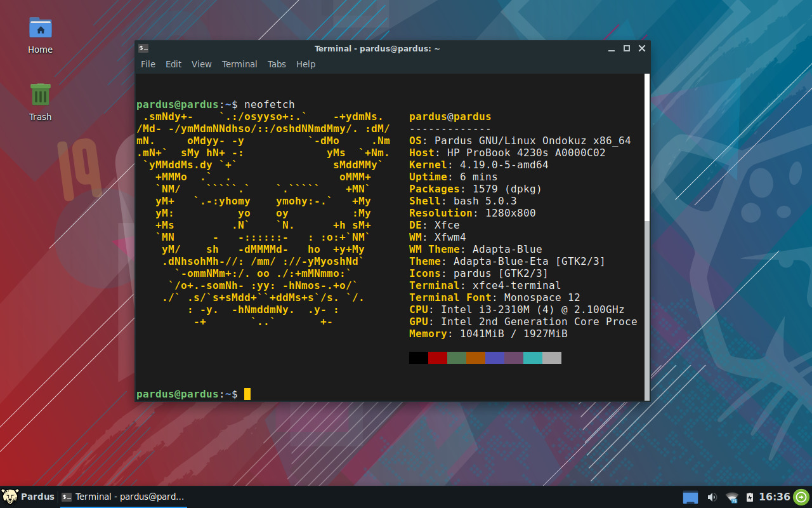This screenshot has width=812, height=508.
Task: Open the Help menu
Action: point(306,64)
